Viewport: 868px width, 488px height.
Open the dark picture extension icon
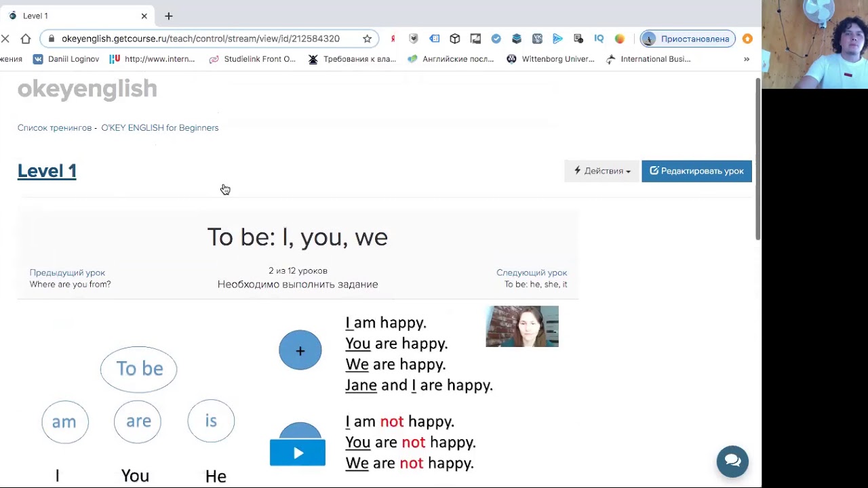475,39
